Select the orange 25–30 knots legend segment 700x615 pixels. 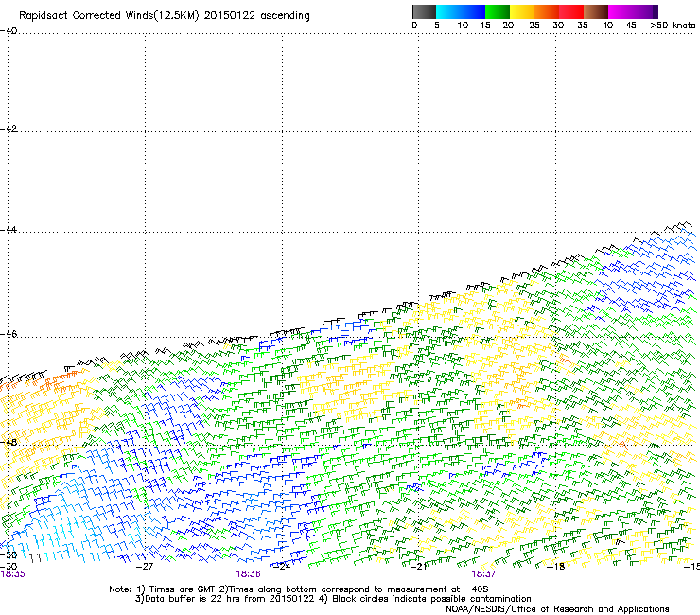pyautogui.click(x=547, y=11)
